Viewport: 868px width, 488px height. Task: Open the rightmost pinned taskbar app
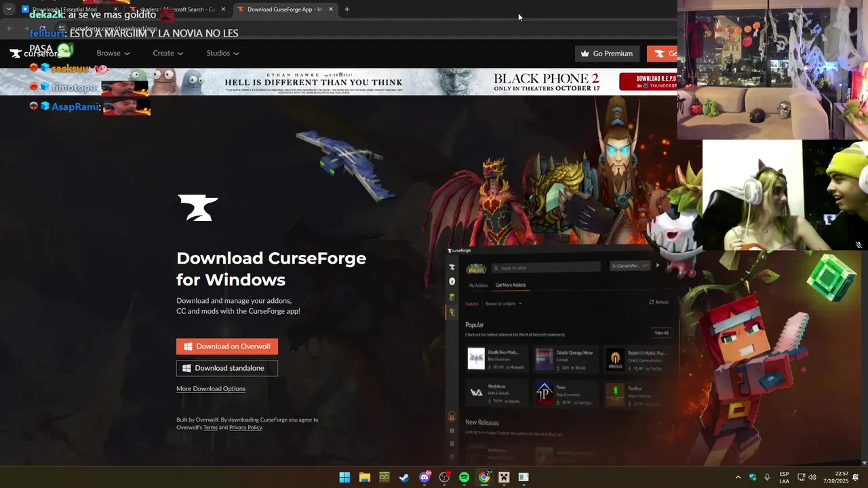(524, 477)
